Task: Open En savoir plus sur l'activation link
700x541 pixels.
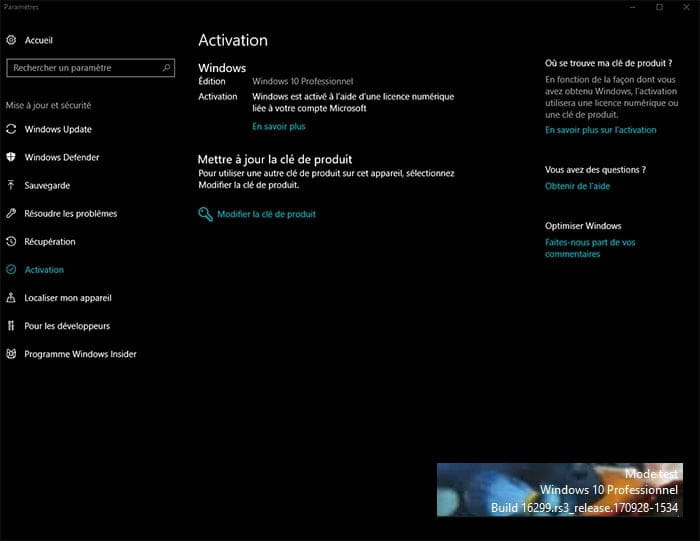Action: pyautogui.click(x=600, y=130)
